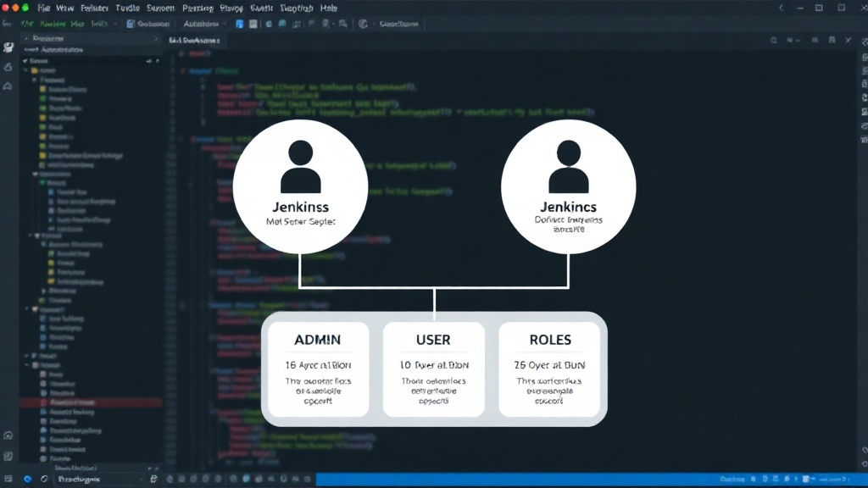868x488 pixels.
Task: Select the Jenkinss circle node
Action: (300, 187)
